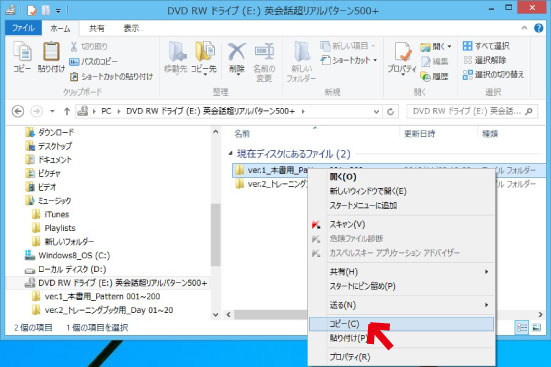Choose プロパティ(R) in the context menu
The height and width of the screenshot is (367, 551).
[401, 357]
